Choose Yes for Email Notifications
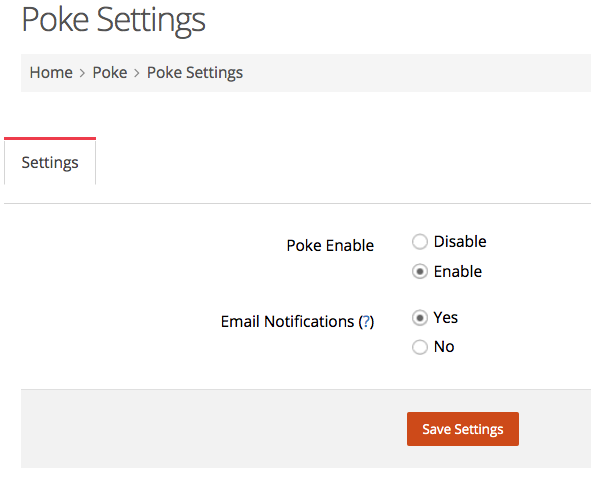Screen dimensions: 591x499 (x=420, y=318)
